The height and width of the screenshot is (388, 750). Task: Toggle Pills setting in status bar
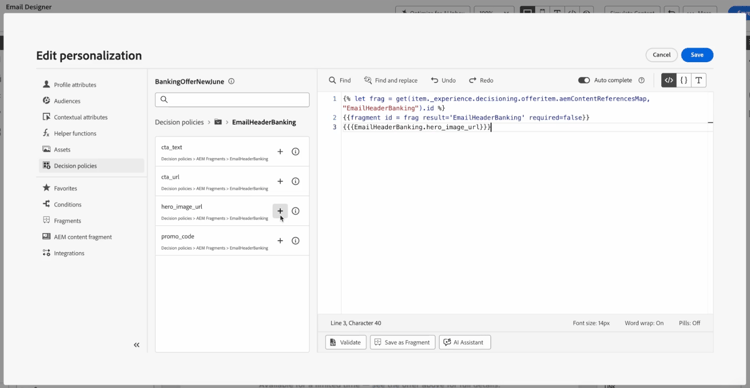coord(689,323)
